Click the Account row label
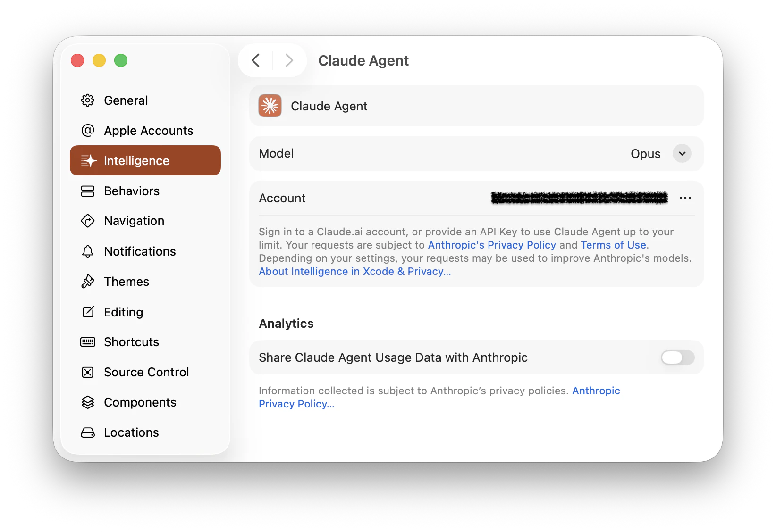Screen dimensions: 776x532 click(x=282, y=198)
